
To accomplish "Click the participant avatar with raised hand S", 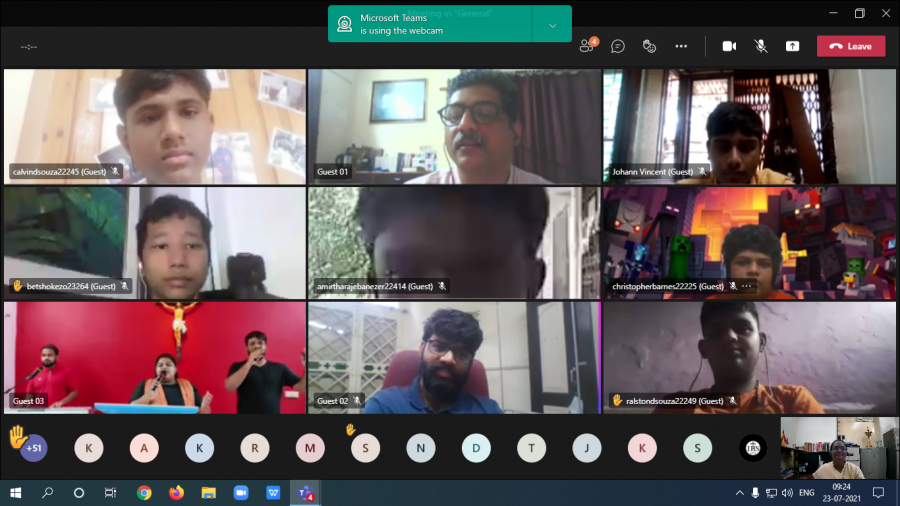I will tap(365, 448).
